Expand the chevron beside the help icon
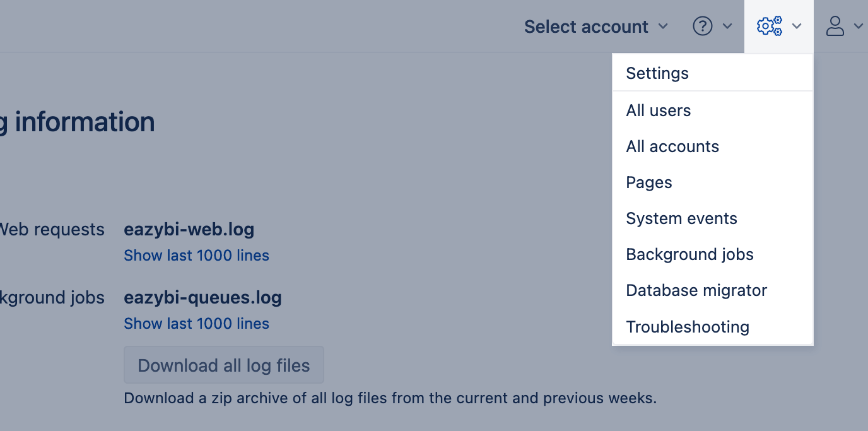Viewport: 868px width, 431px height. click(727, 27)
